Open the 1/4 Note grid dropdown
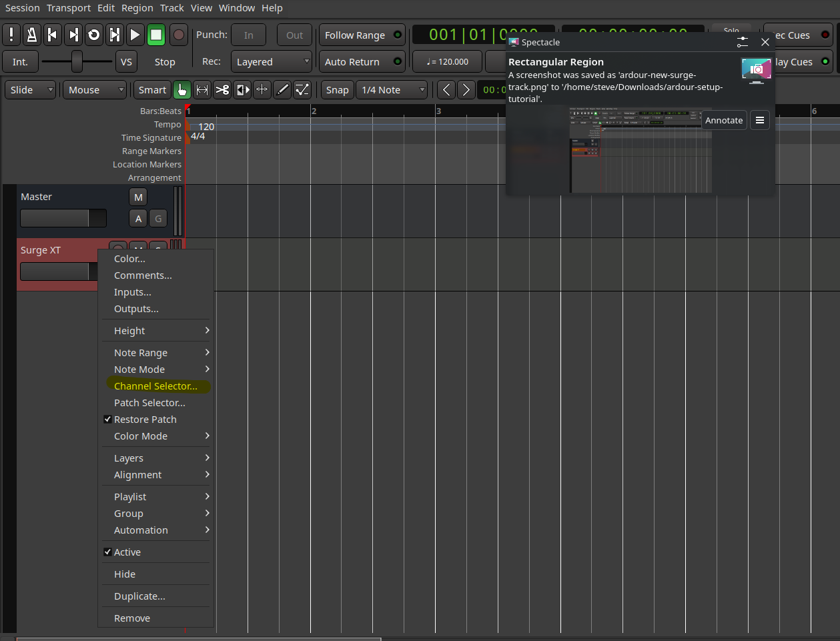The height and width of the screenshot is (641, 840). tap(392, 89)
